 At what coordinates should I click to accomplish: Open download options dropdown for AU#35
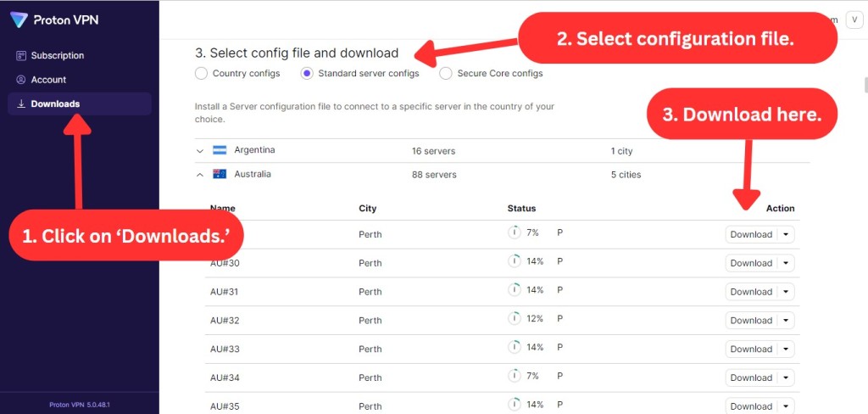tap(786, 406)
